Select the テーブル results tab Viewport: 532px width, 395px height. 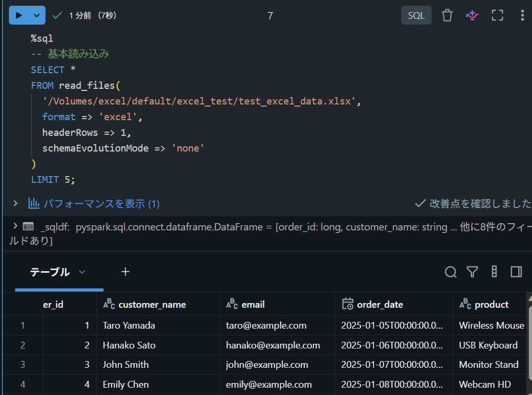[50, 272]
